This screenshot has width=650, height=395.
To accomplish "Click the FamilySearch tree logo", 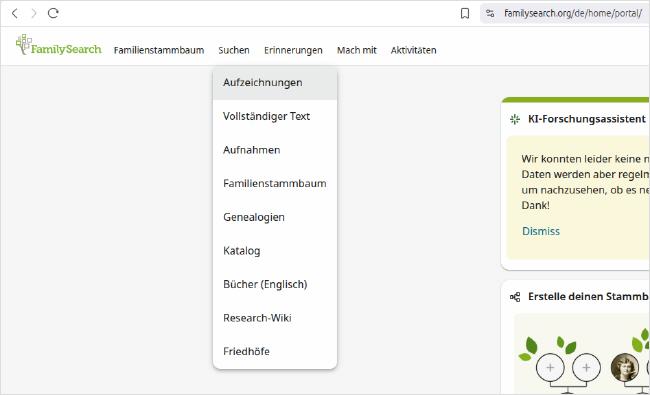I will pos(58,45).
